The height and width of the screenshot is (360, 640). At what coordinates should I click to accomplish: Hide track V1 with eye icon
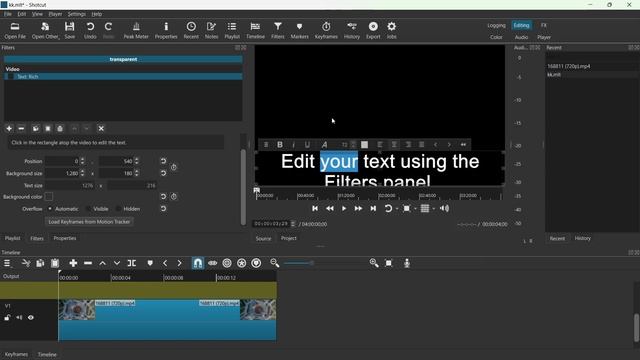31,318
